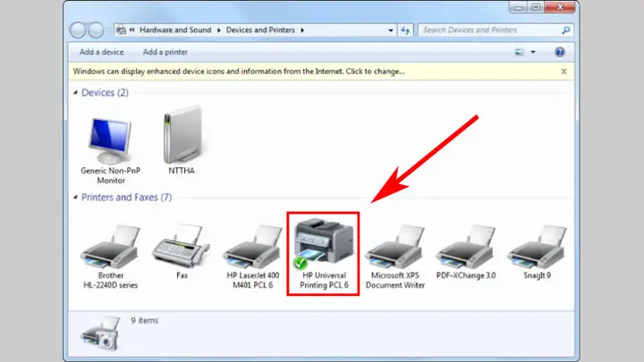
Task: Click the Hardware and Sound breadcrumb
Action: point(175,30)
